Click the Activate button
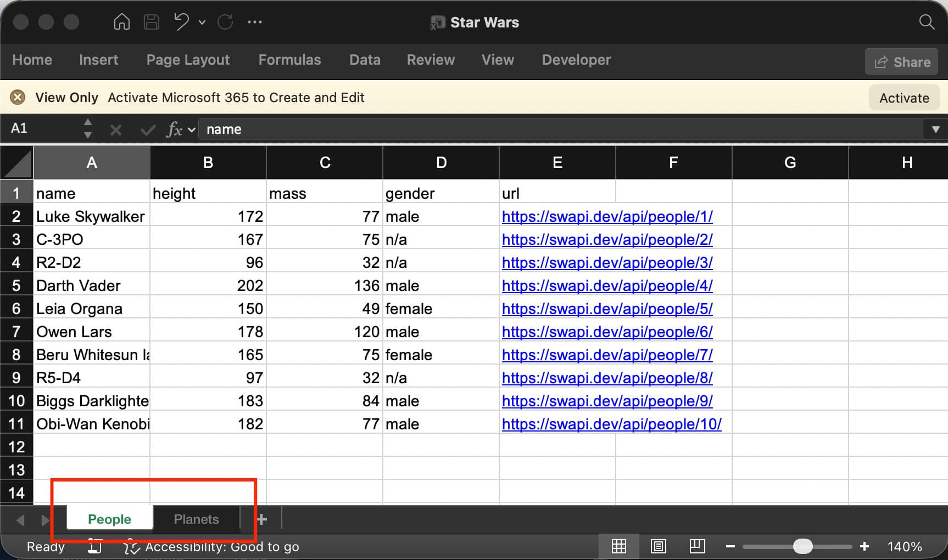948x560 pixels. click(904, 98)
